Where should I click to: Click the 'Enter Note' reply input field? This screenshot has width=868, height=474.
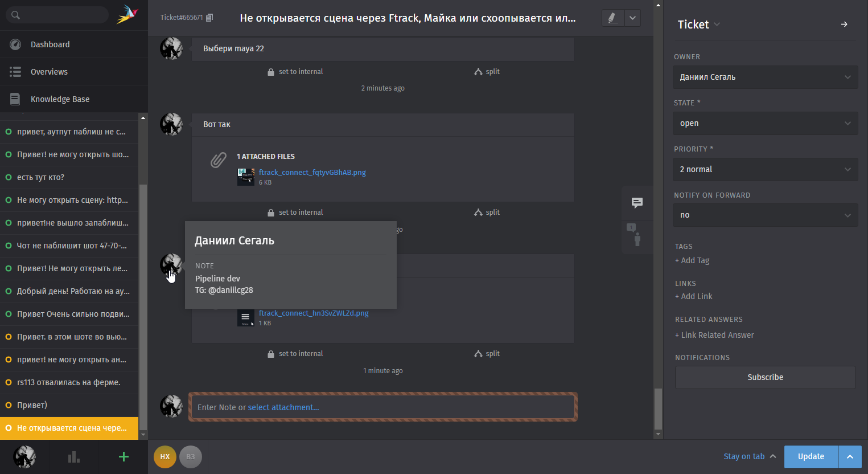(382, 407)
